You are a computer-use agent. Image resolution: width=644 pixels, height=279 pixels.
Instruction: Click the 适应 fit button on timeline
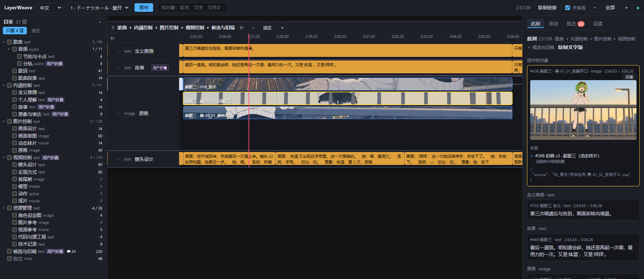coord(267,28)
